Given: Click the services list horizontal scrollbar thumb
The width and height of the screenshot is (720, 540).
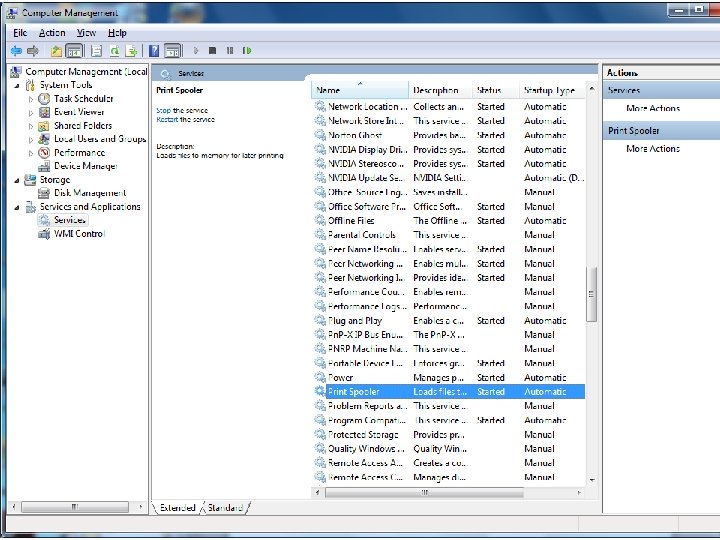Looking at the screenshot, I should 424,493.
